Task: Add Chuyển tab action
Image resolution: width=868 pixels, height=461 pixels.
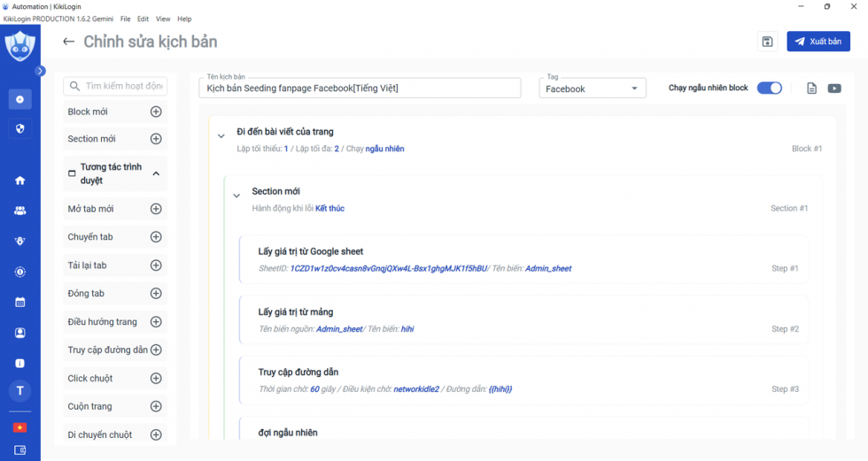Action: point(156,237)
